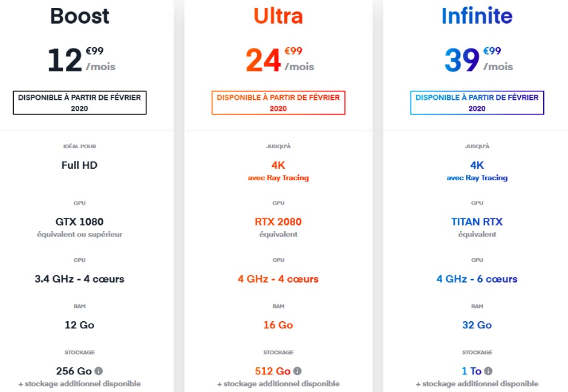Click the 24€99 Ultra price
Image resolution: width=568 pixels, height=392 pixels.
[x=279, y=59]
